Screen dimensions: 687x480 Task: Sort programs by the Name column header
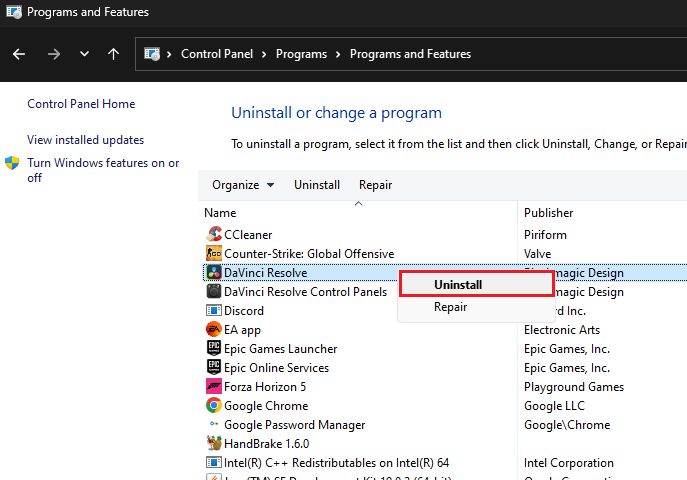coord(221,213)
